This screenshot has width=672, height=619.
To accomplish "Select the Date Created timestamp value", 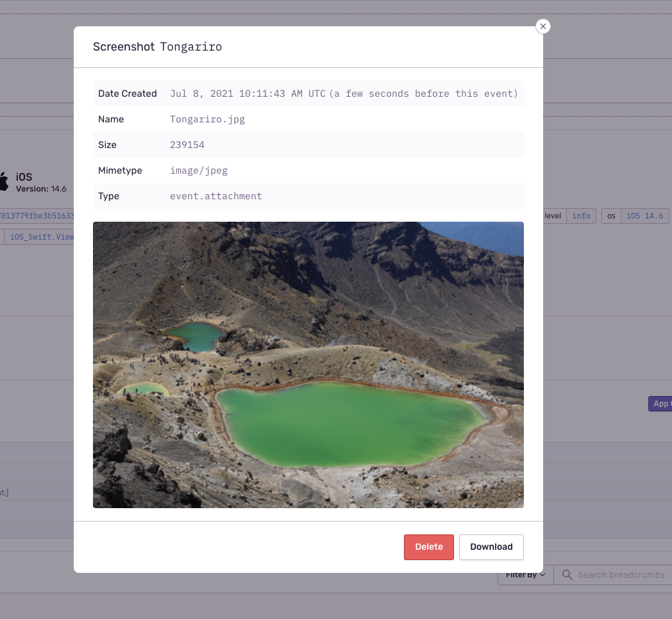I will tap(344, 94).
